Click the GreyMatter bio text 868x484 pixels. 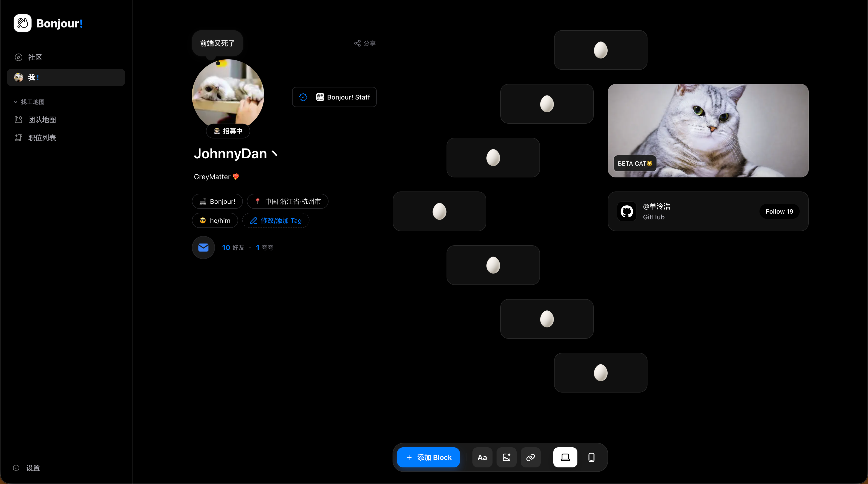point(216,177)
